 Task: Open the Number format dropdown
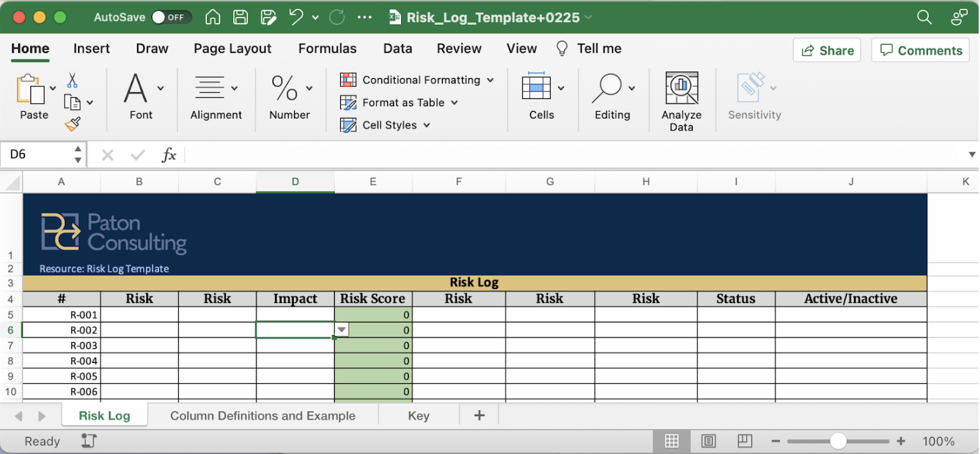[x=309, y=89]
